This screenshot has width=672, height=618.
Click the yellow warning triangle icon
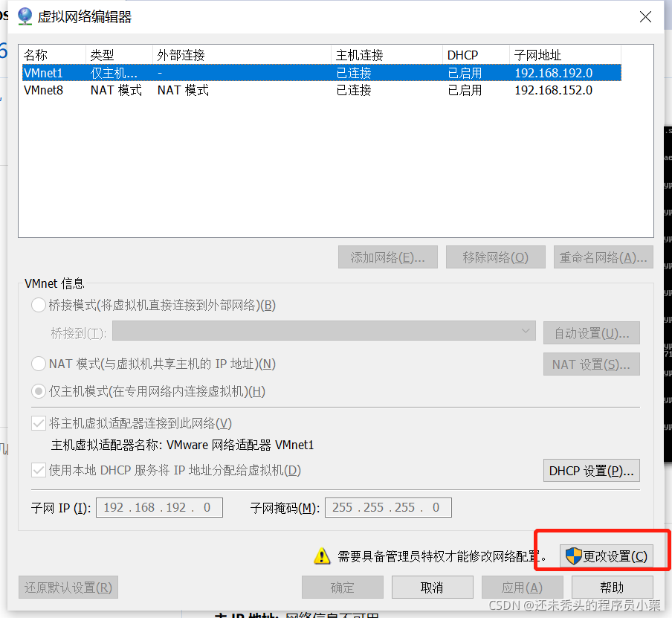coord(322,556)
